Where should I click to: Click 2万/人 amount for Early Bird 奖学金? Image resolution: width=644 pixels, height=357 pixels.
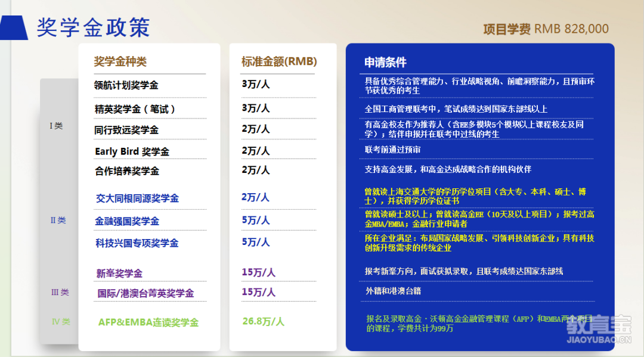point(255,151)
